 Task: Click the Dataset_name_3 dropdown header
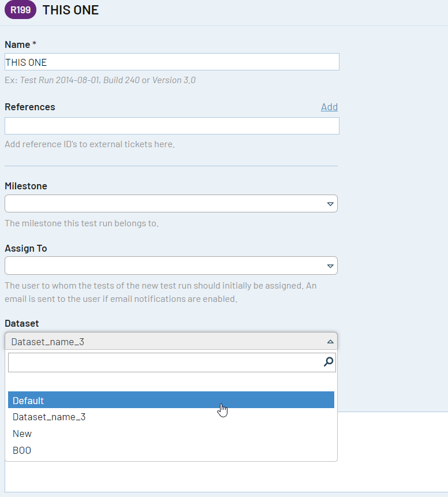tap(171, 341)
